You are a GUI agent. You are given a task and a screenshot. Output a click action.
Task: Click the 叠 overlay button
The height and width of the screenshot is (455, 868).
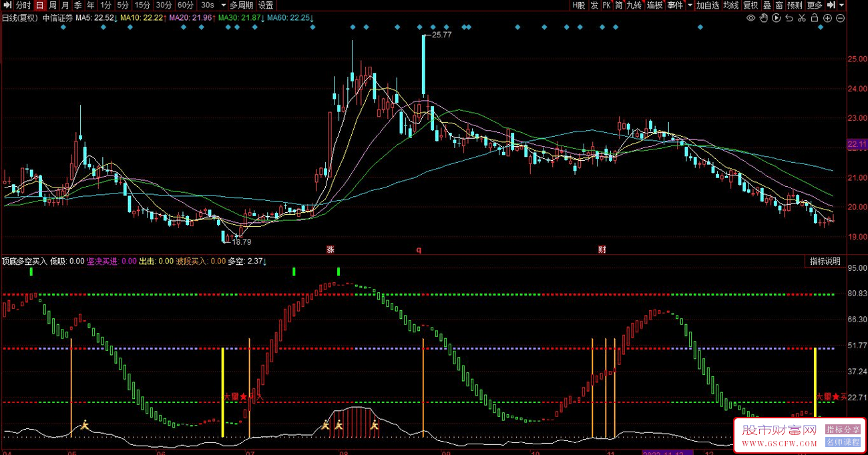tap(767, 5)
